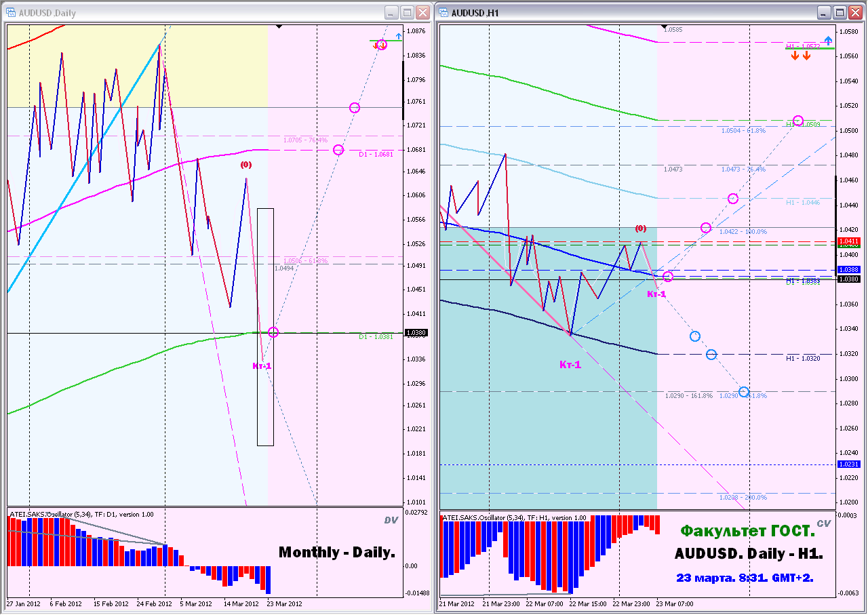This screenshot has width=868, height=615.
Task: Click the '1.0705 - 76.4%' Fibonacci label
Action: 306,141
